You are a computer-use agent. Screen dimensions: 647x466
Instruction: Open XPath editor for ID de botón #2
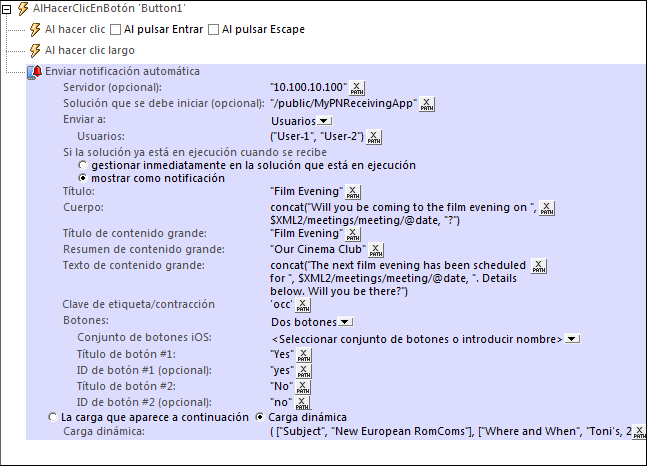[302, 402]
